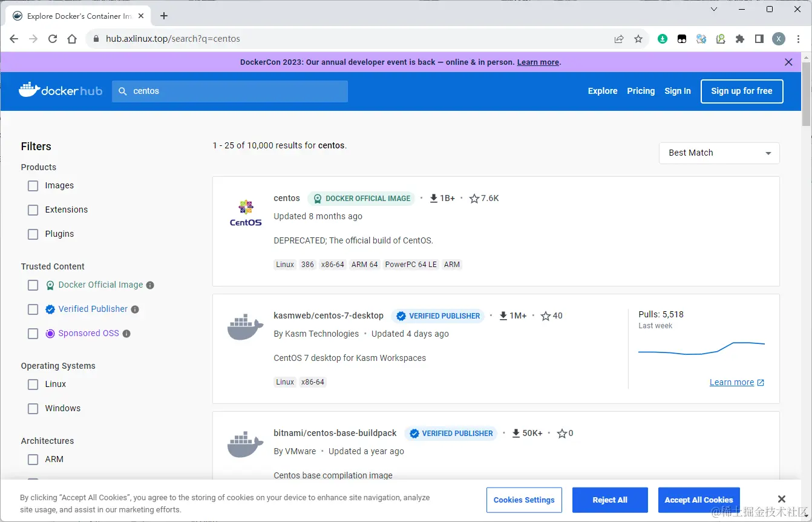Reject all cookies
812x522 pixels.
[x=610, y=500]
